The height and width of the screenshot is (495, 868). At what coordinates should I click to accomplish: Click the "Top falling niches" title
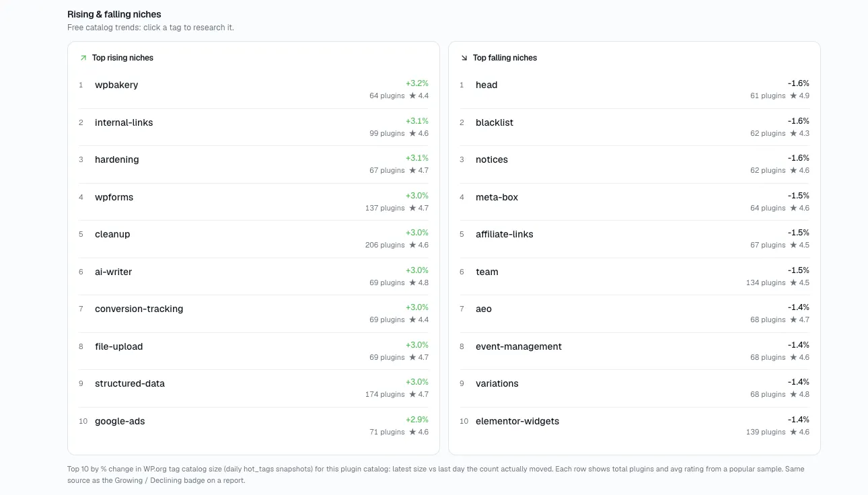[505, 58]
